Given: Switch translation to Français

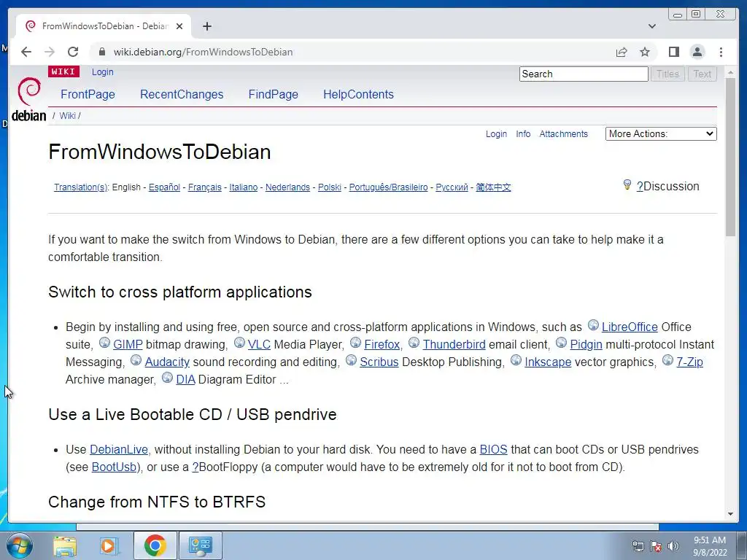Looking at the screenshot, I should point(205,187).
